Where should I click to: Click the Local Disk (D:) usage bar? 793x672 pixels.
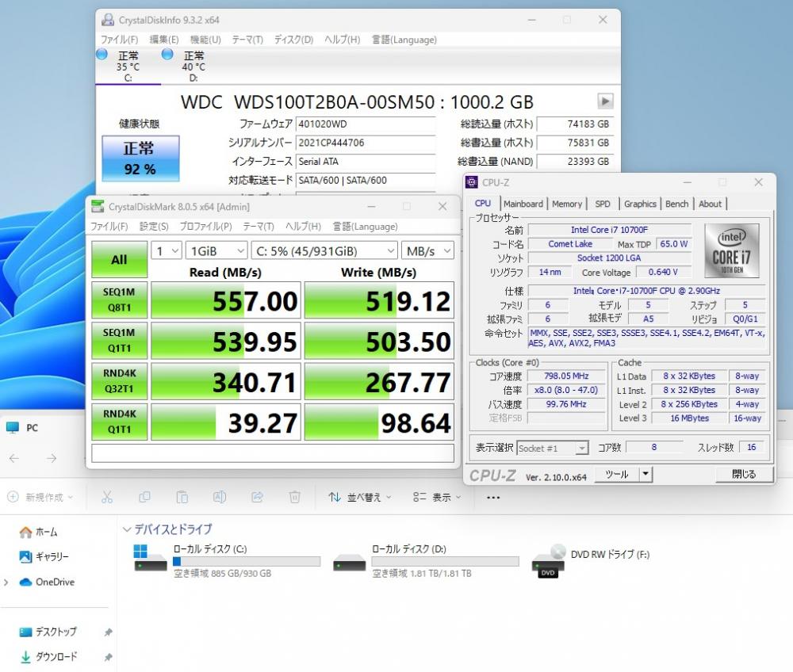[445, 561]
